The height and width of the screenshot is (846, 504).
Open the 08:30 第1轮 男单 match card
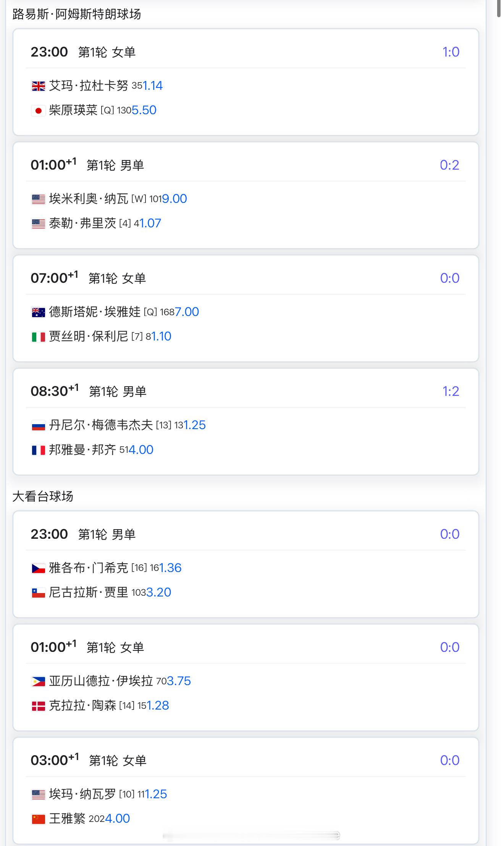[x=246, y=422]
